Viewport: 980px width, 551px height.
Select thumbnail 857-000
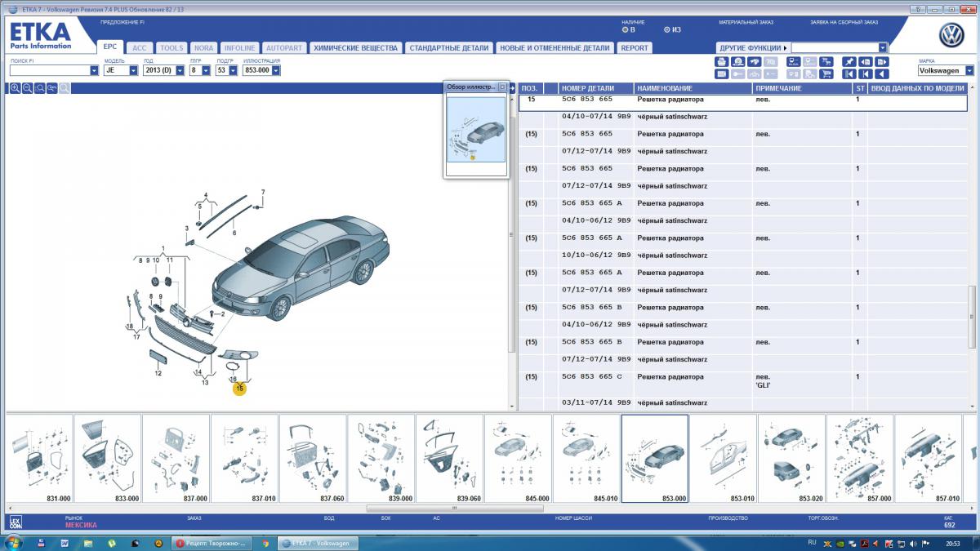click(x=860, y=459)
